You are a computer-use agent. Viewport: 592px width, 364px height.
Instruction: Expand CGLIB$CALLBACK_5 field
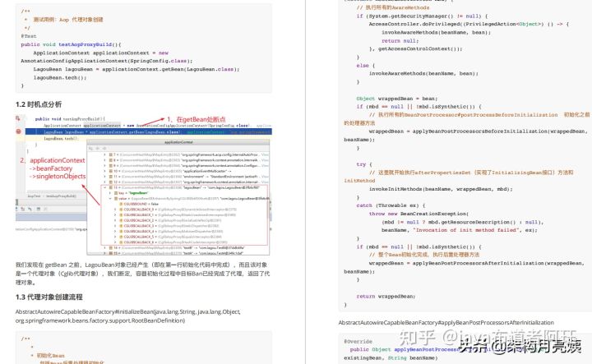(115, 237)
